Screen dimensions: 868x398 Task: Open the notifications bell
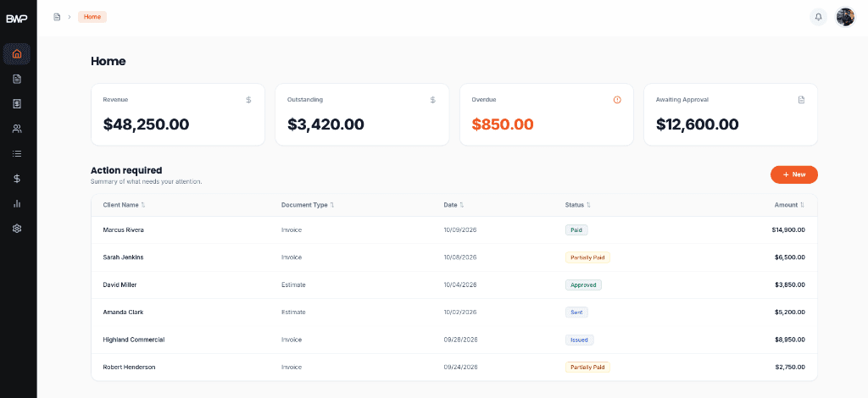(x=818, y=17)
